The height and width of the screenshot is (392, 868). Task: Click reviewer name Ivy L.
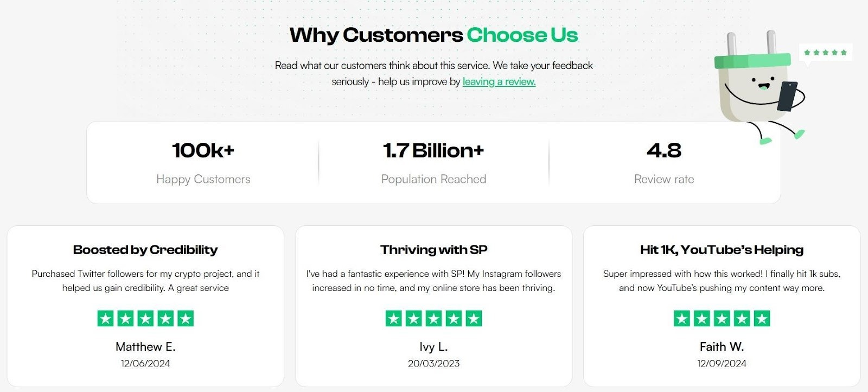click(x=433, y=346)
